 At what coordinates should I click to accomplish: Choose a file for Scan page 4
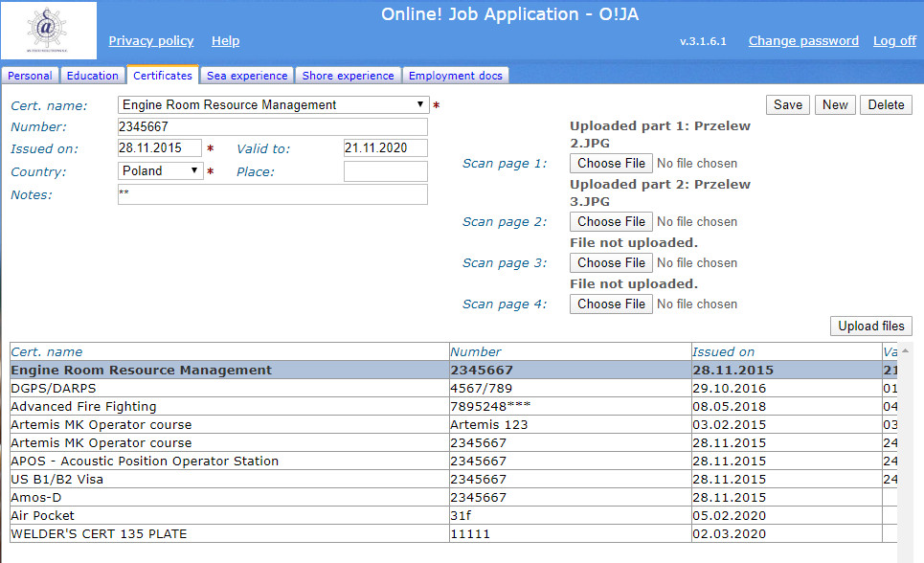click(611, 304)
